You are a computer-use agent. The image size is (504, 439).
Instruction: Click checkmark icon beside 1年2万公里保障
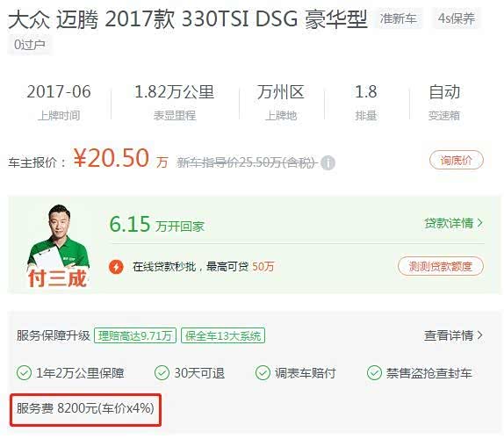click(x=24, y=373)
